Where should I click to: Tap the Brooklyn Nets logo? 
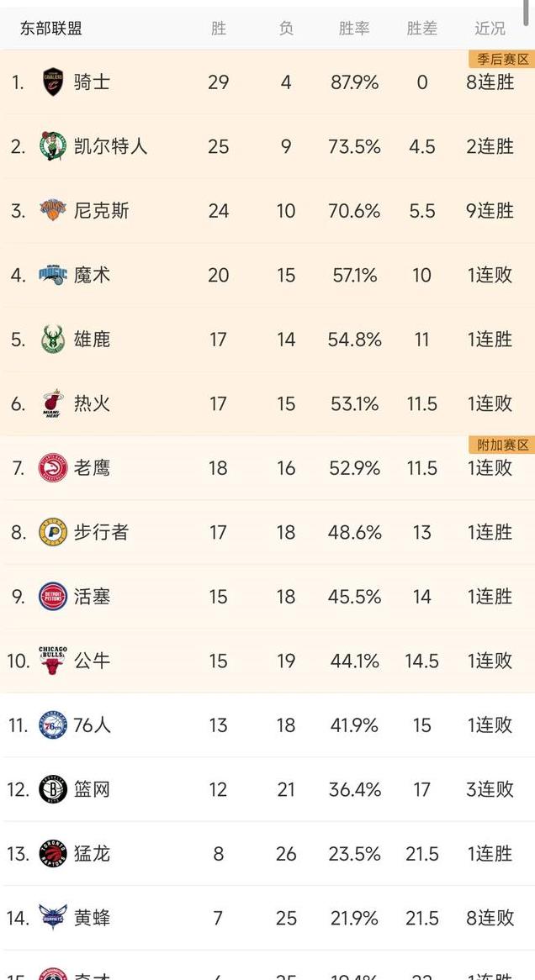pyautogui.click(x=53, y=789)
